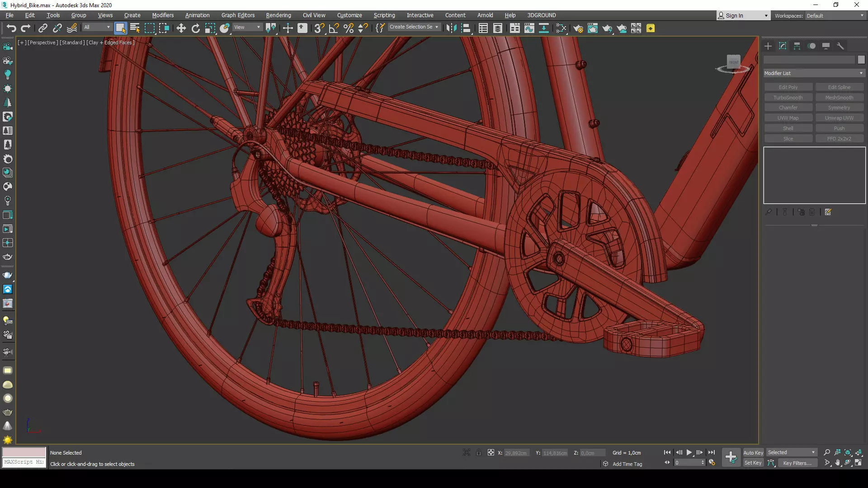Activate Select and Rotate tool

195,28
